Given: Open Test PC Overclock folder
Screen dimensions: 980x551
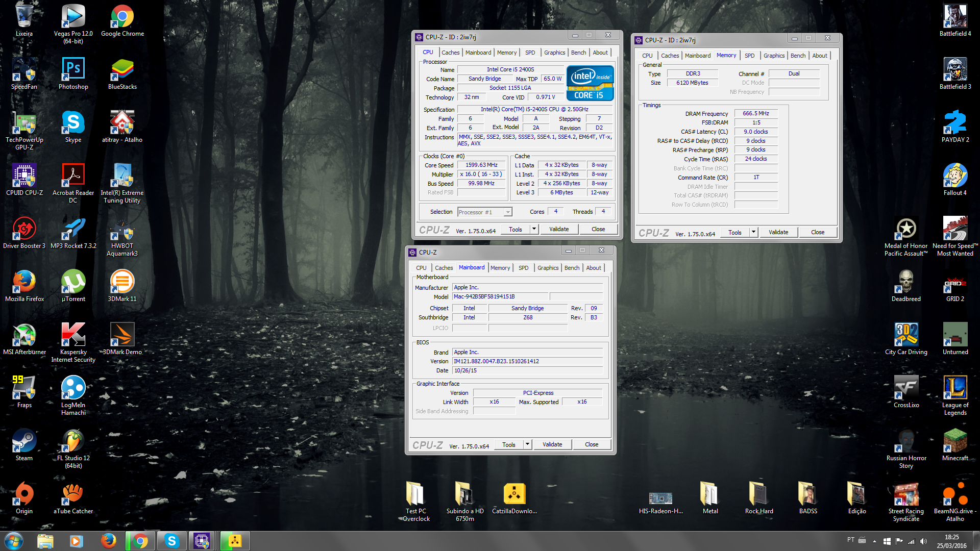Looking at the screenshot, I should point(416,502).
